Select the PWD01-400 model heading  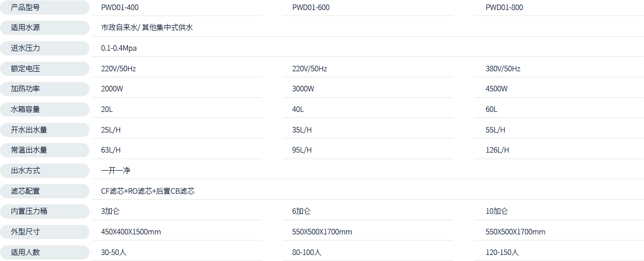pyautogui.click(x=120, y=8)
